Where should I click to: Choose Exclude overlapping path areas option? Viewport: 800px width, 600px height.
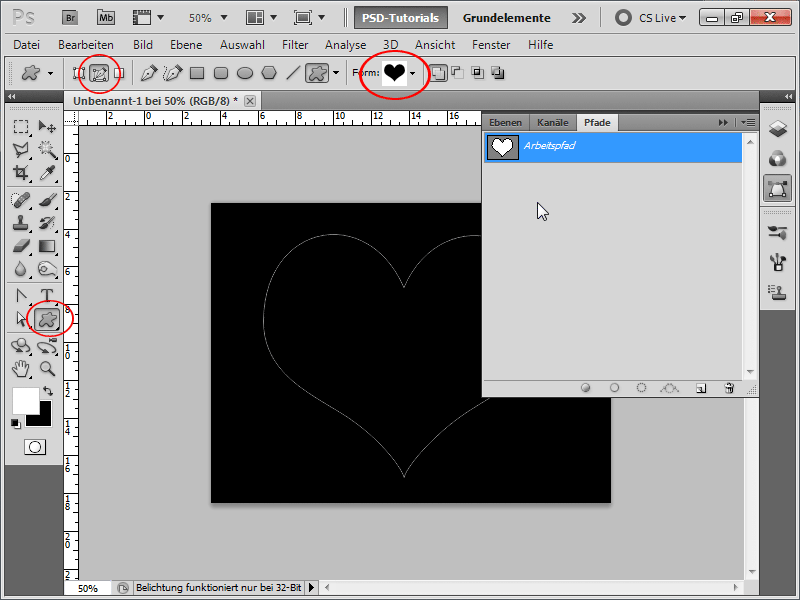tap(497, 73)
